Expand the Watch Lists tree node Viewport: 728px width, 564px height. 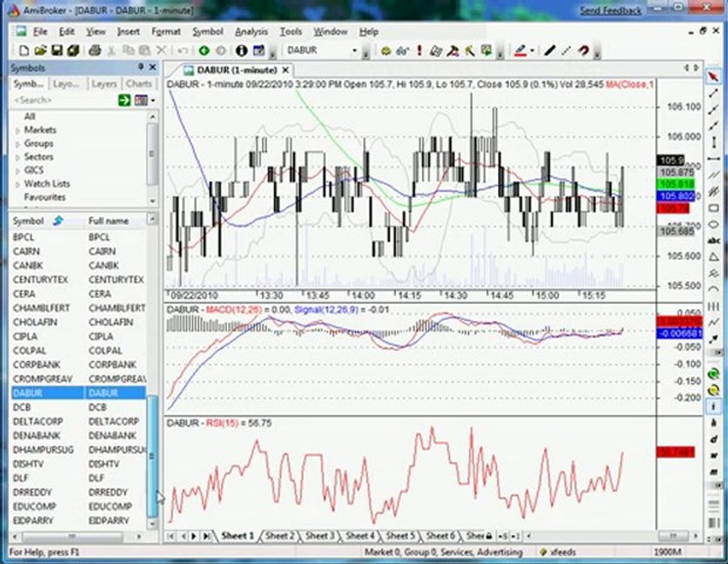click(x=18, y=184)
